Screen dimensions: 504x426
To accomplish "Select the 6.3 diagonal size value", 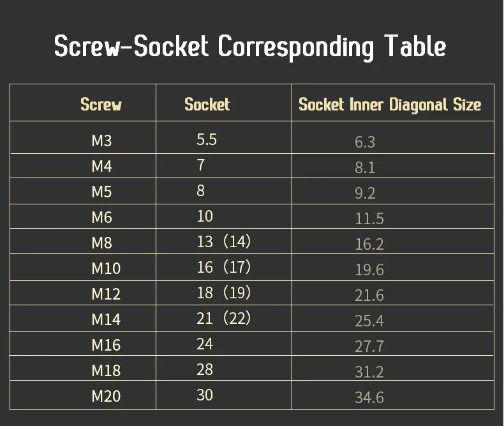I will [x=365, y=142].
